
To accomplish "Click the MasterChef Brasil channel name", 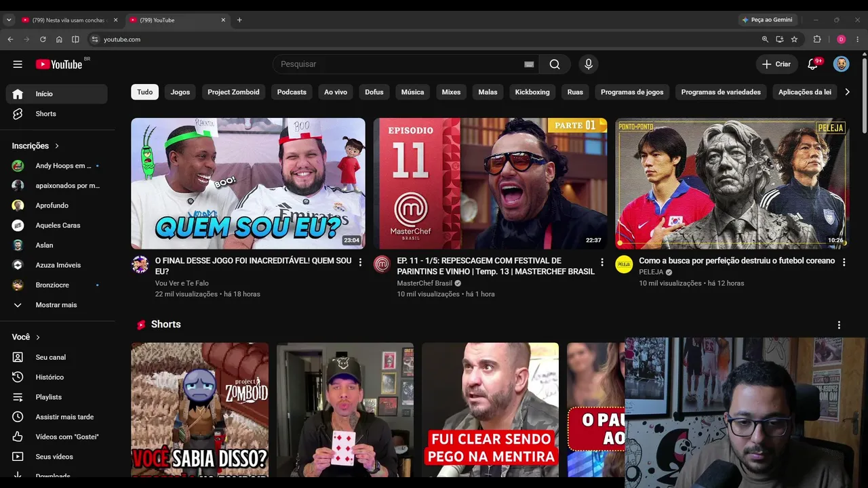I will coord(425,283).
